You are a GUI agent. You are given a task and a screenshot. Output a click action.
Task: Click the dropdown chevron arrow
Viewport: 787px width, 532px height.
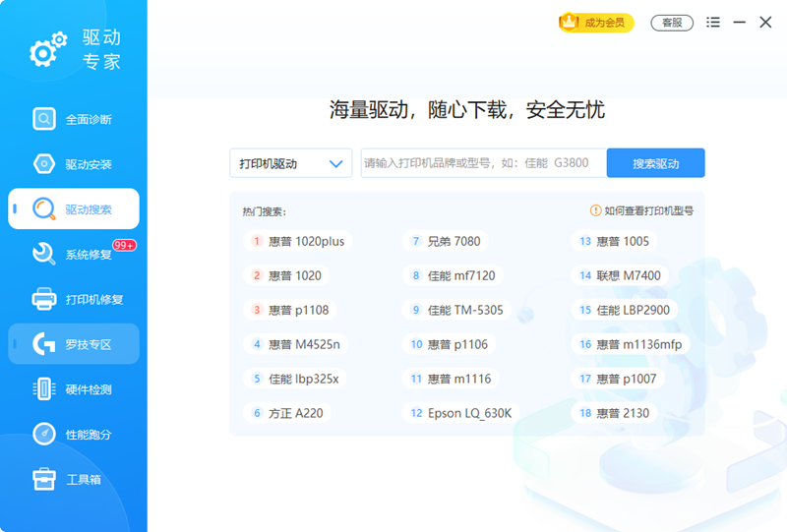335,163
